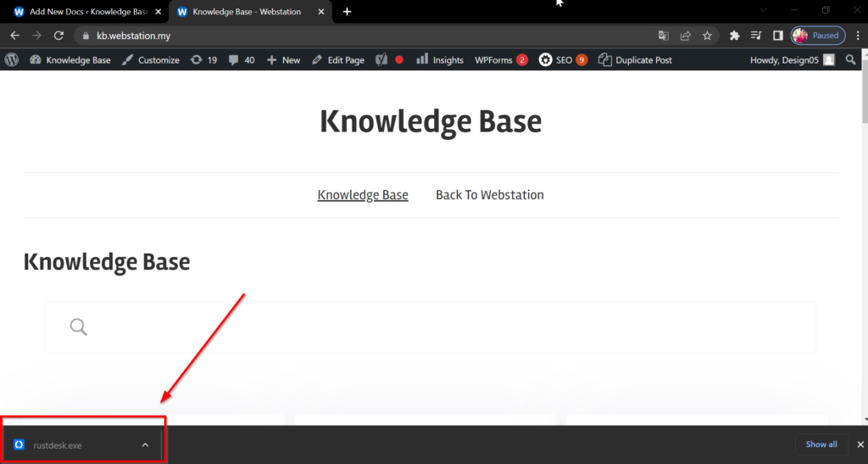
Task: Open Insights in admin bar
Action: coord(440,59)
